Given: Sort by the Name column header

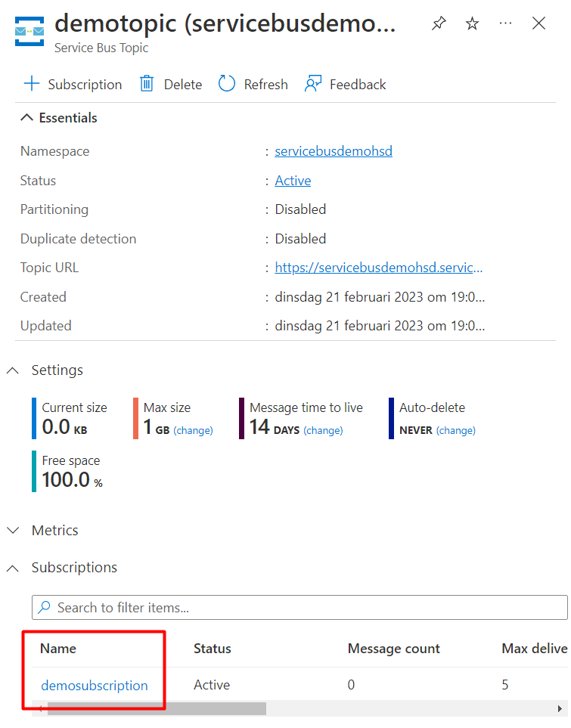Looking at the screenshot, I should coord(58,649).
